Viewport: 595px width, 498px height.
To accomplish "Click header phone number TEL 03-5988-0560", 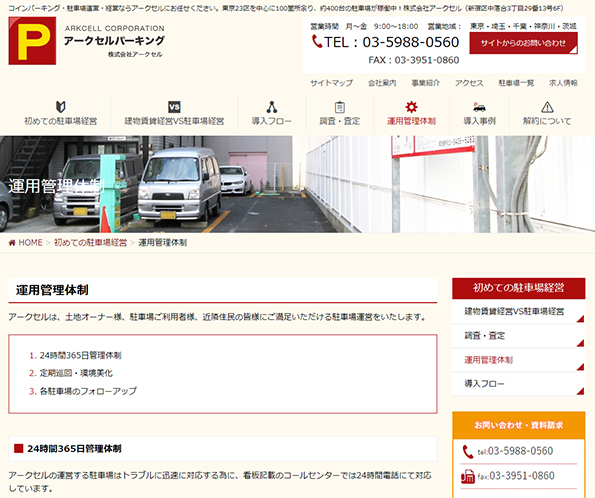I will [x=392, y=42].
